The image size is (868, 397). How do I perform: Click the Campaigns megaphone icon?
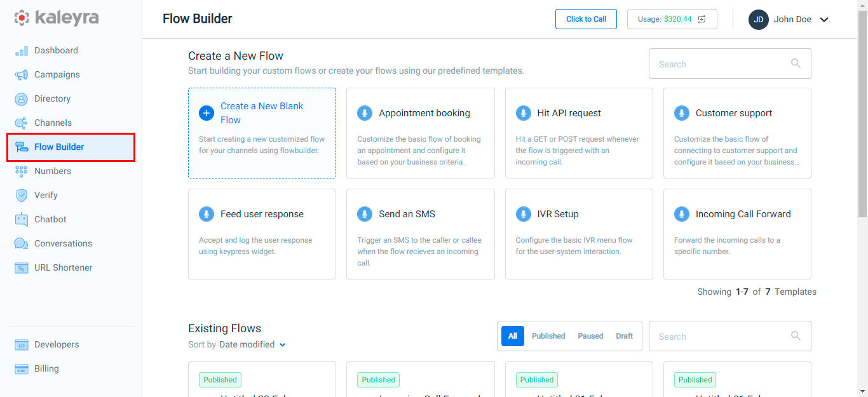tap(22, 75)
